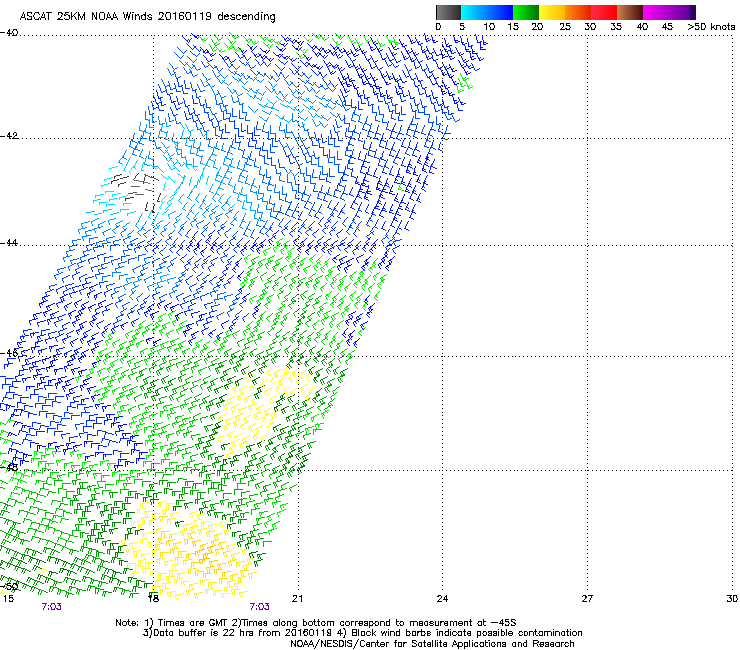The width and height of the screenshot is (740, 650).
Task: Click the '5' label under the color bar
Action: click(462, 27)
